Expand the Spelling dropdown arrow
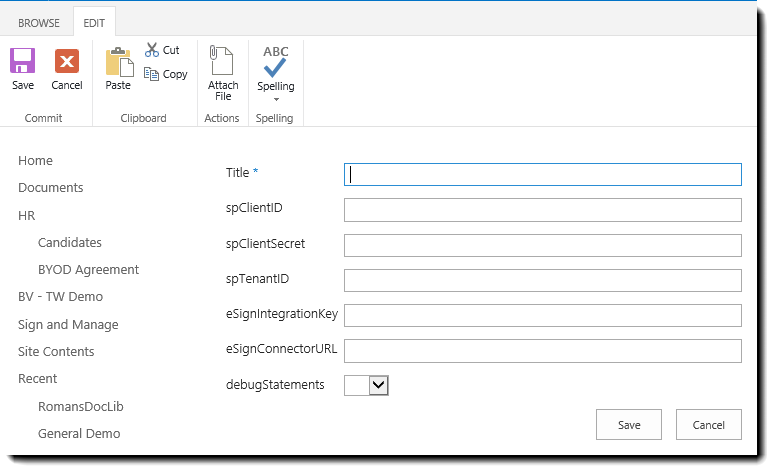 pyautogui.click(x=275, y=98)
